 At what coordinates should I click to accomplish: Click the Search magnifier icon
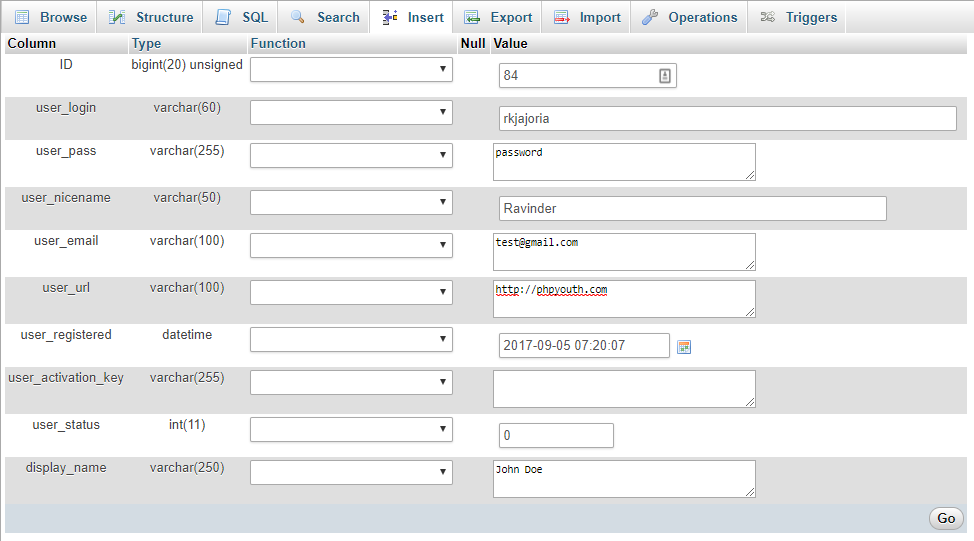(x=298, y=17)
